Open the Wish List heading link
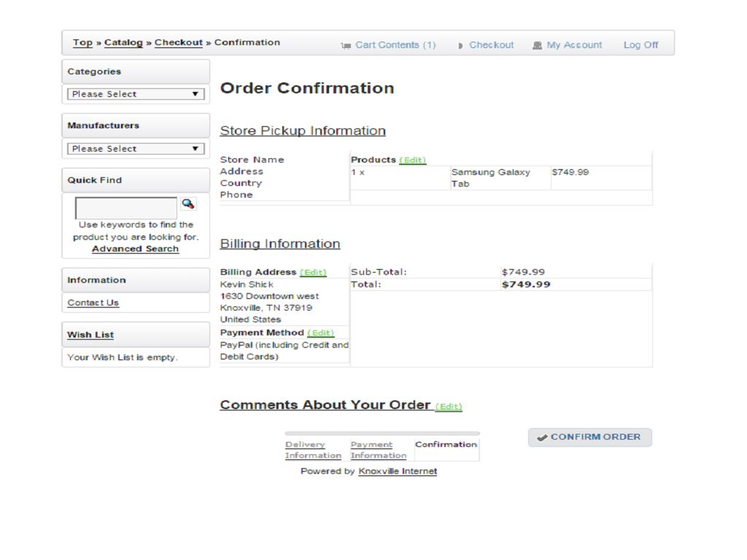 coord(90,335)
